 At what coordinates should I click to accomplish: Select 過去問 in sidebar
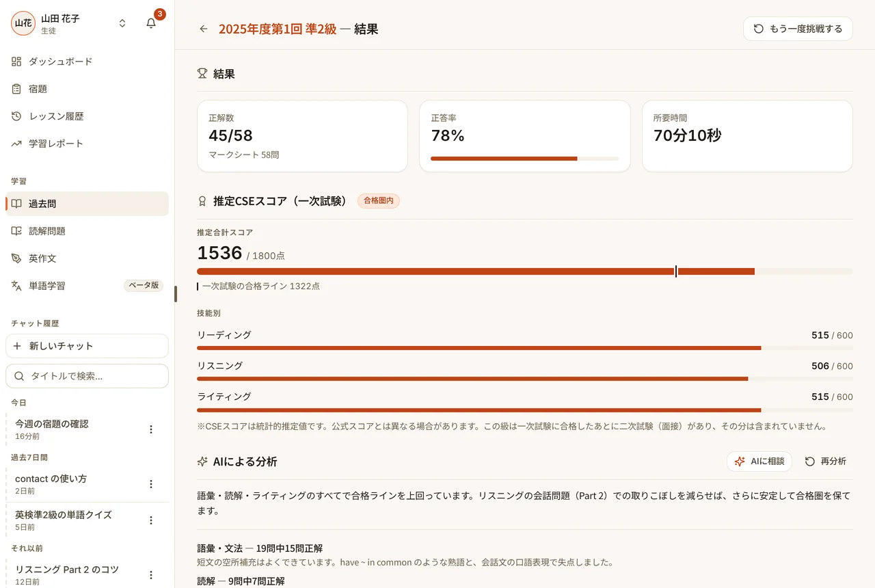pyautogui.click(x=87, y=204)
